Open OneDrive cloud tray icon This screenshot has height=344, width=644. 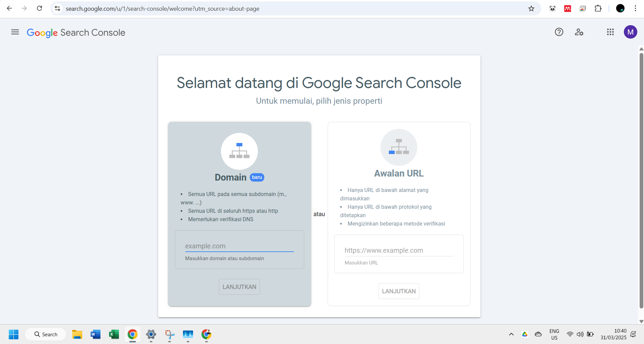(x=538, y=334)
